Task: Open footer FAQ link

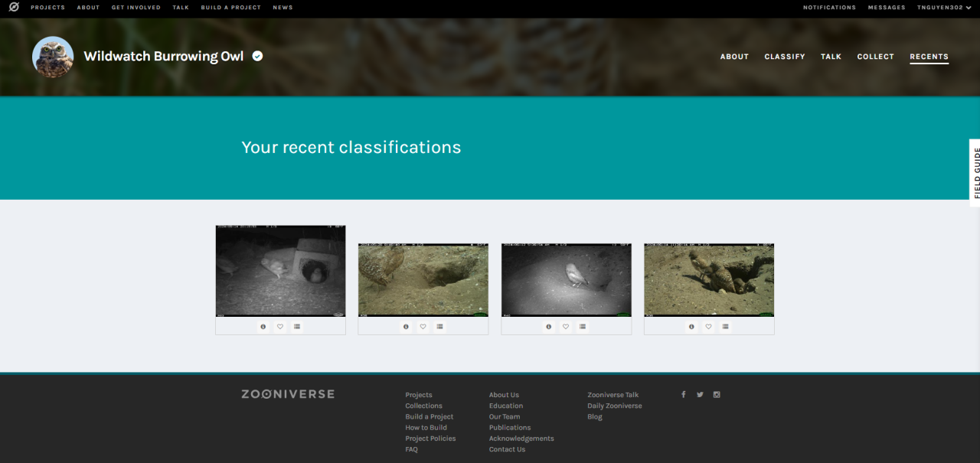Action: (411, 449)
